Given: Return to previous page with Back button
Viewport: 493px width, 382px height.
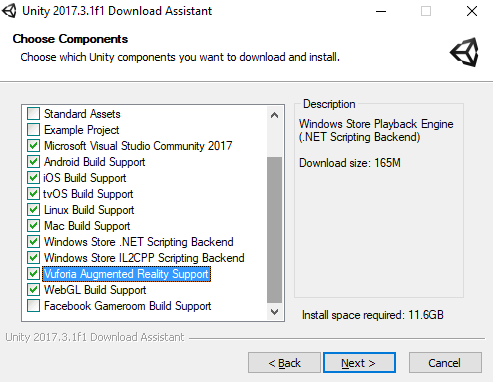Looking at the screenshot, I should click(x=284, y=362).
